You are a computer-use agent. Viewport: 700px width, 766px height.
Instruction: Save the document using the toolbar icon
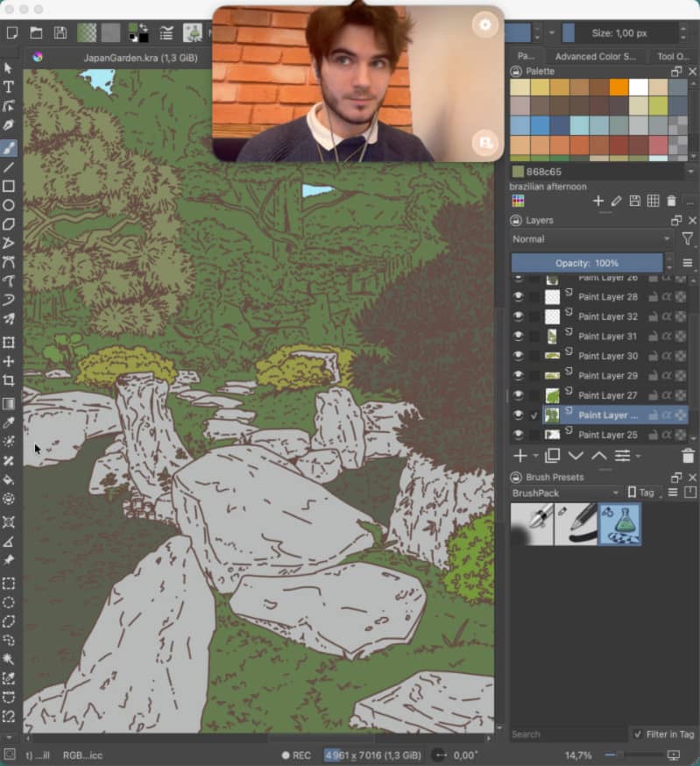coord(60,33)
